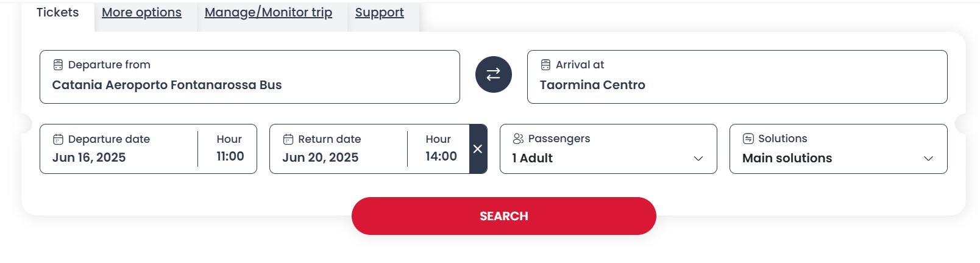Click the red SEARCH button
This screenshot has width=980, height=263.
[x=503, y=216]
